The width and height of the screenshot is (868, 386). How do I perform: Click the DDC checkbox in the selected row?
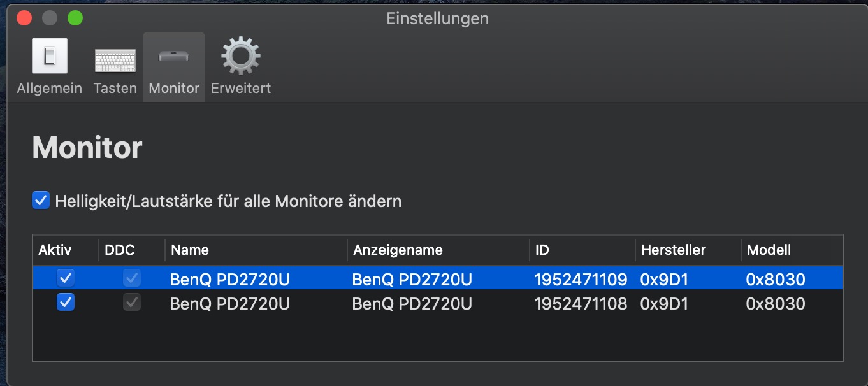[x=132, y=278]
